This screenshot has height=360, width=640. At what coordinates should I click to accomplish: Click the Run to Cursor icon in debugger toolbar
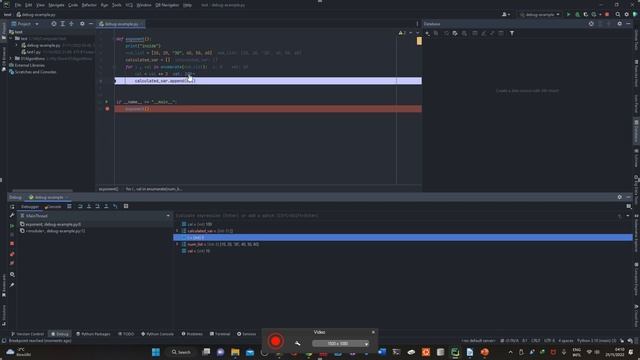pos(115,207)
